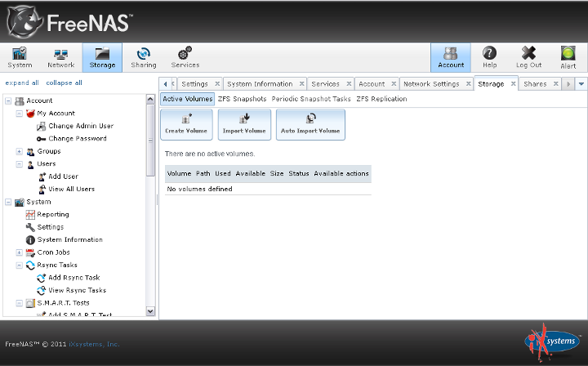Image resolution: width=588 pixels, height=366 pixels.
Task: Open the Sharing toolbar icon
Action: [143, 57]
